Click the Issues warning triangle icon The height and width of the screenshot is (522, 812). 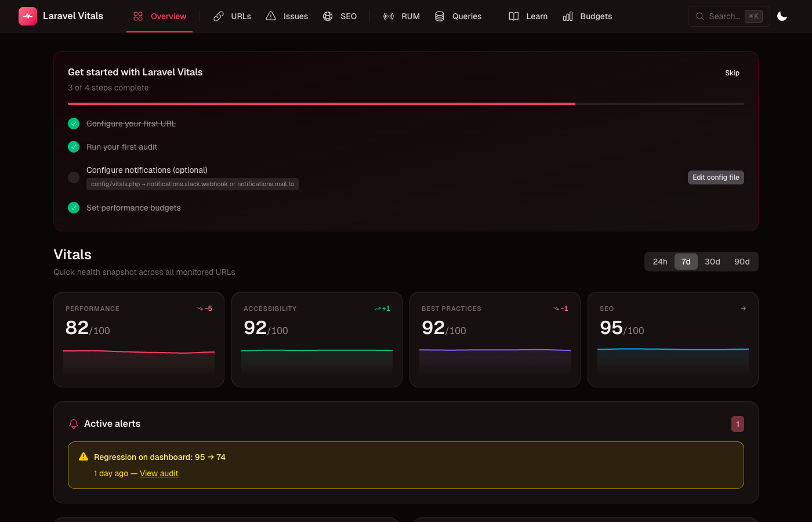(x=271, y=16)
